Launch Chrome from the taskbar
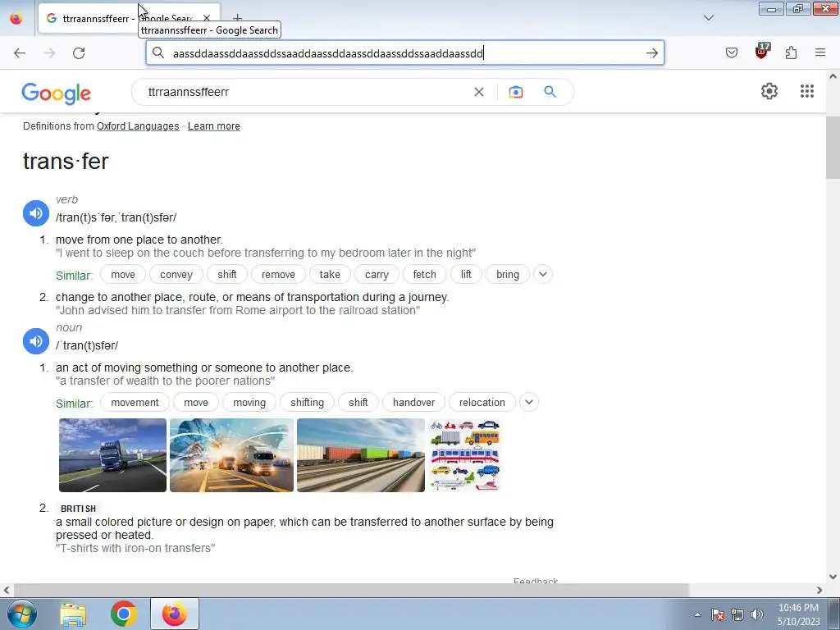The width and height of the screenshot is (840, 630). coord(123,614)
